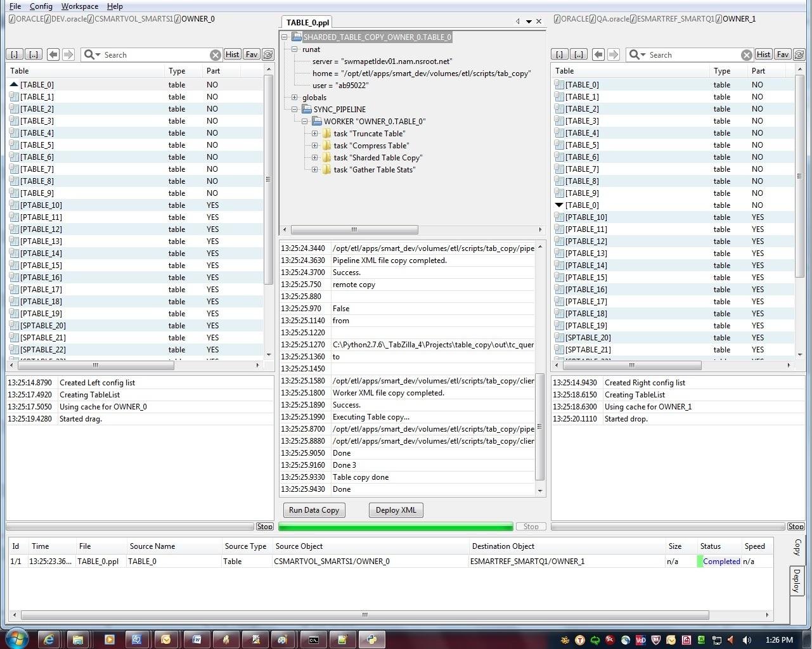Collapse WORKER "OWNER_0.TABLE_0" node
This screenshot has width=812, height=649.
coord(304,121)
